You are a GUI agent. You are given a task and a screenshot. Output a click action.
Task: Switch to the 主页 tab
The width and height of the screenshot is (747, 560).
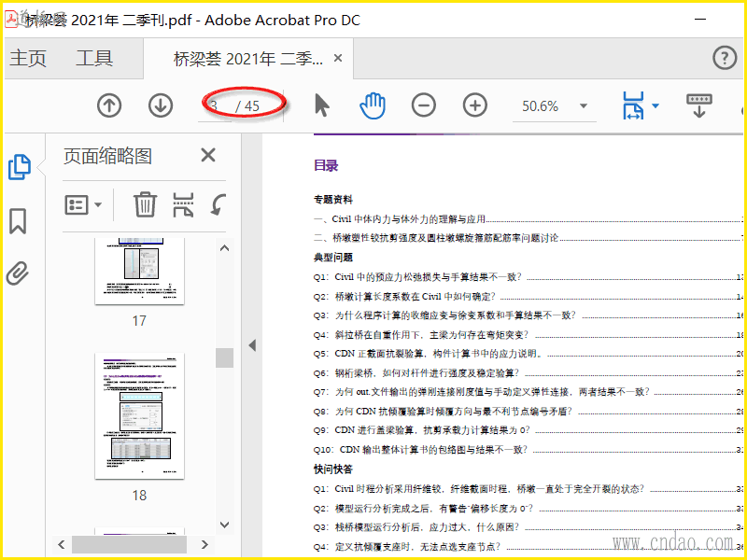pos(28,58)
